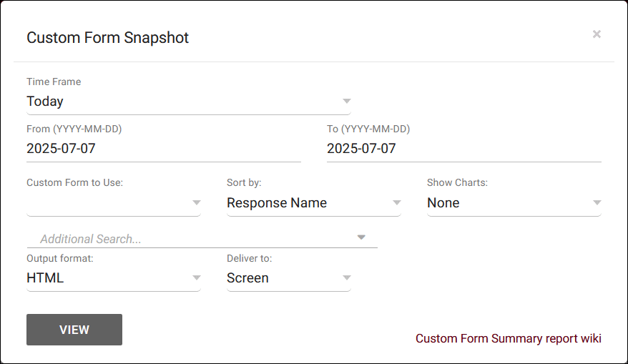This screenshot has width=628, height=364.
Task: Click the Deliver to dropdown arrow
Action: [x=347, y=278]
